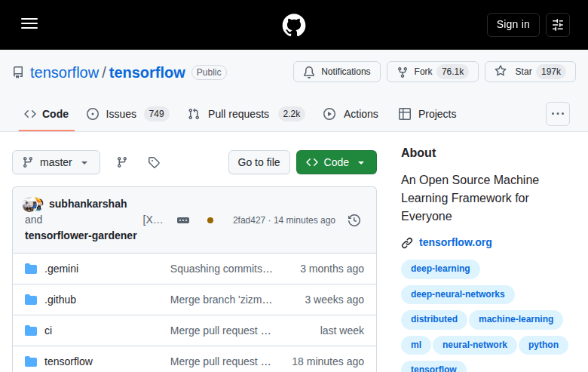Open the .github folder

click(60, 300)
